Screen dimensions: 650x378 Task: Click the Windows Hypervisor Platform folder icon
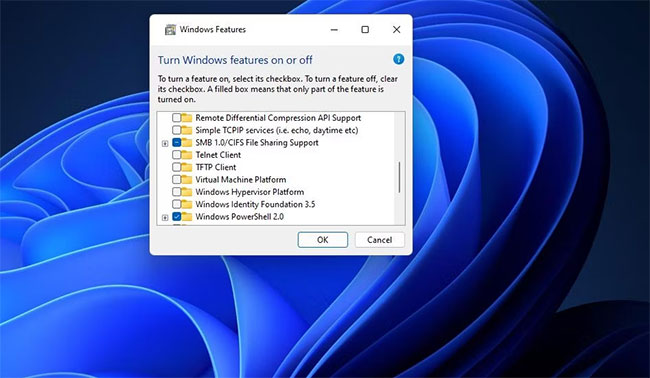[x=187, y=192]
